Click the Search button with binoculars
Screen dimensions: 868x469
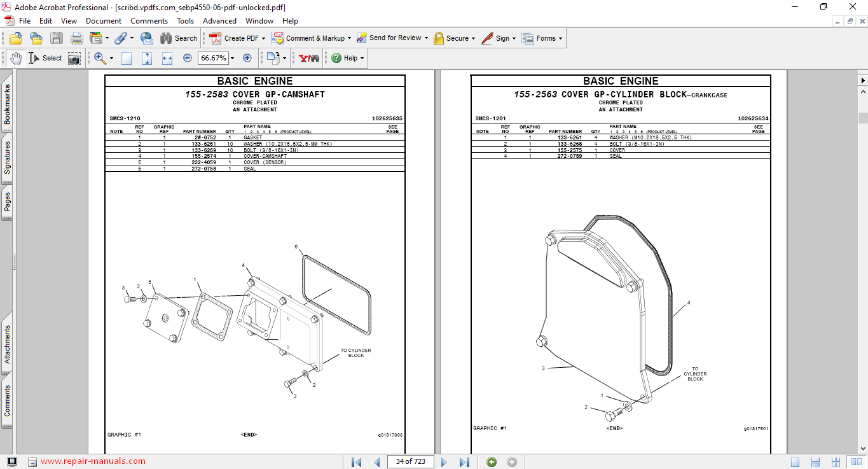click(x=179, y=38)
